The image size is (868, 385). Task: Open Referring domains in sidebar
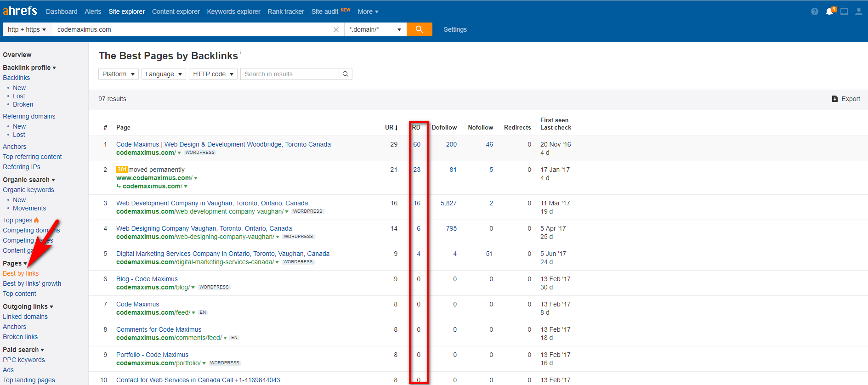point(29,116)
